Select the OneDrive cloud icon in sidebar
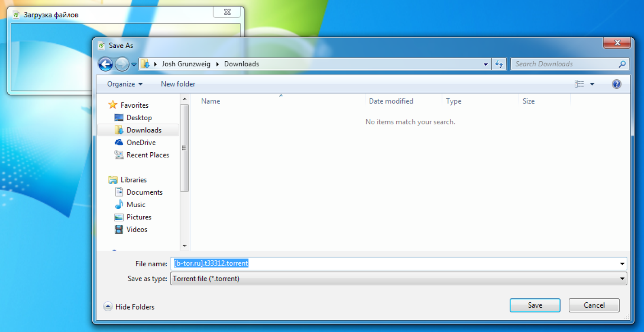 click(x=119, y=142)
